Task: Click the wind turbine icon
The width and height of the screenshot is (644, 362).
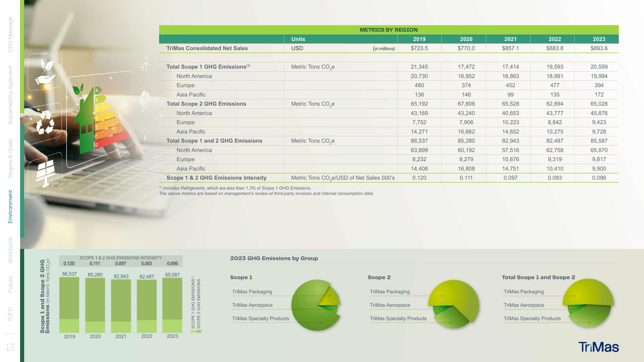Action: tap(145, 64)
